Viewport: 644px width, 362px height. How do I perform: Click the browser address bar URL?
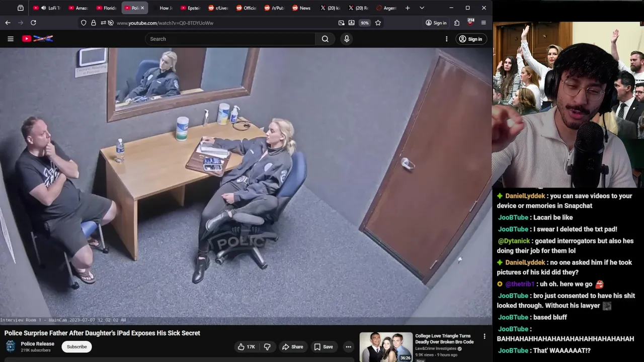point(165,23)
